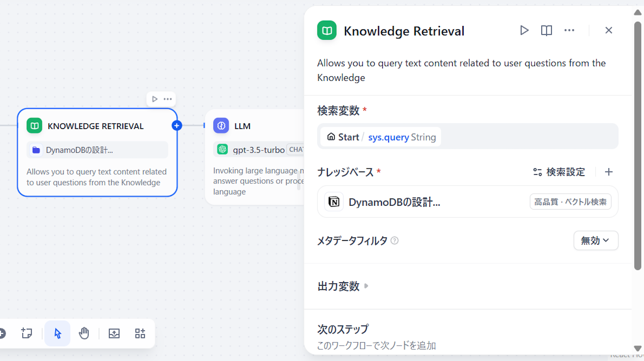Viewport: 644px width, 361px height.
Task: Click the scrollbar up arrow
Action: [638, 12]
